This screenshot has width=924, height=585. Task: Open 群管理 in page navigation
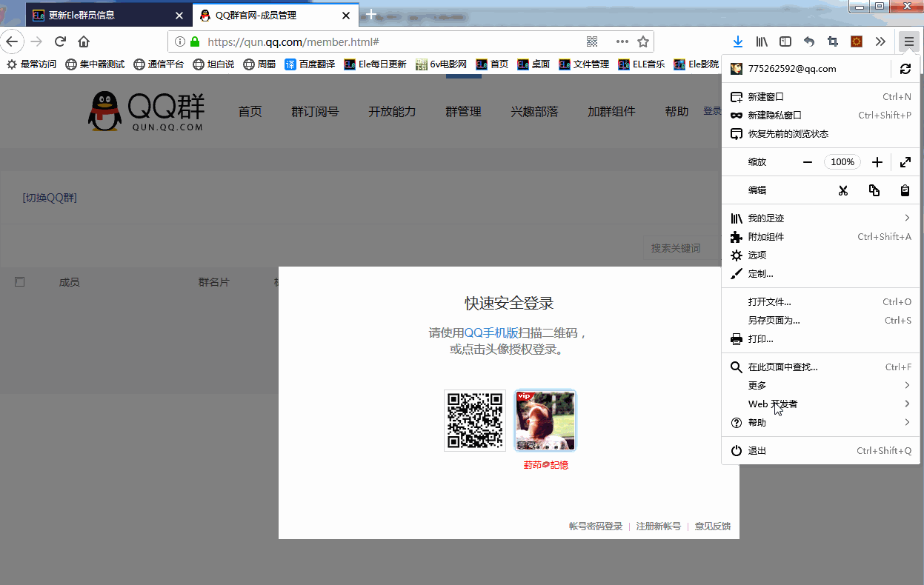[x=463, y=112]
